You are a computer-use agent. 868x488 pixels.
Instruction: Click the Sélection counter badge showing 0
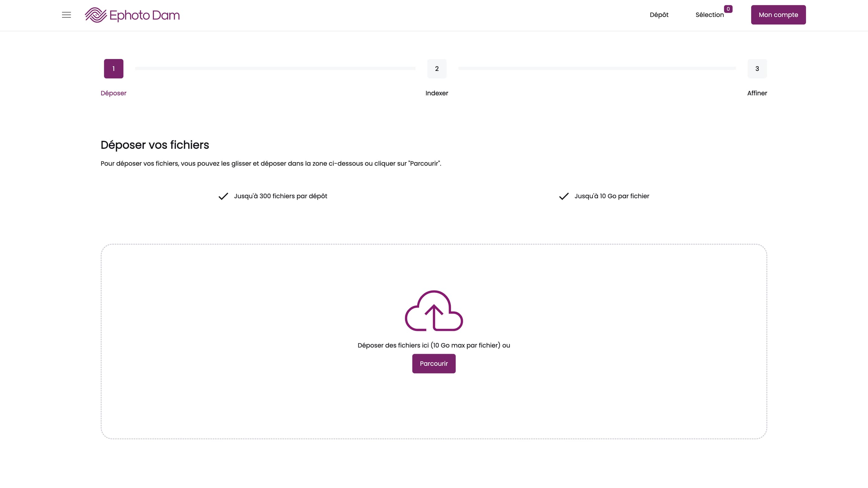(x=728, y=8)
